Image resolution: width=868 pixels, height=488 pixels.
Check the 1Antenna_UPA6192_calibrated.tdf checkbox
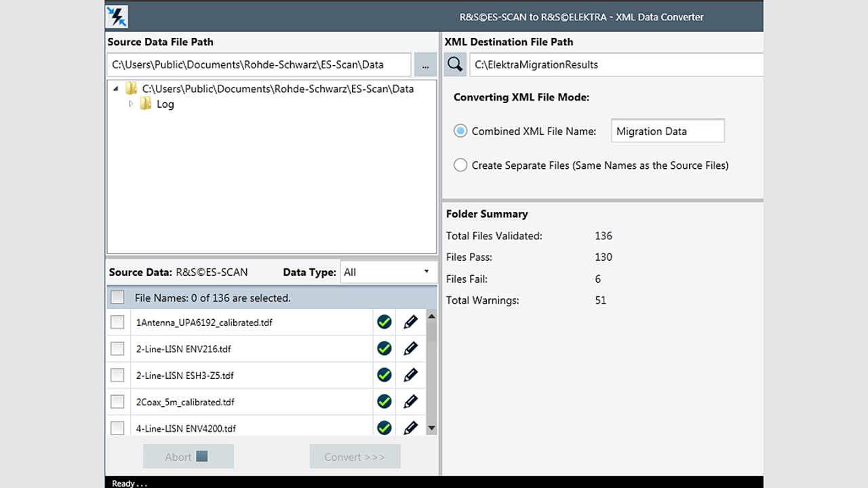click(117, 322)
